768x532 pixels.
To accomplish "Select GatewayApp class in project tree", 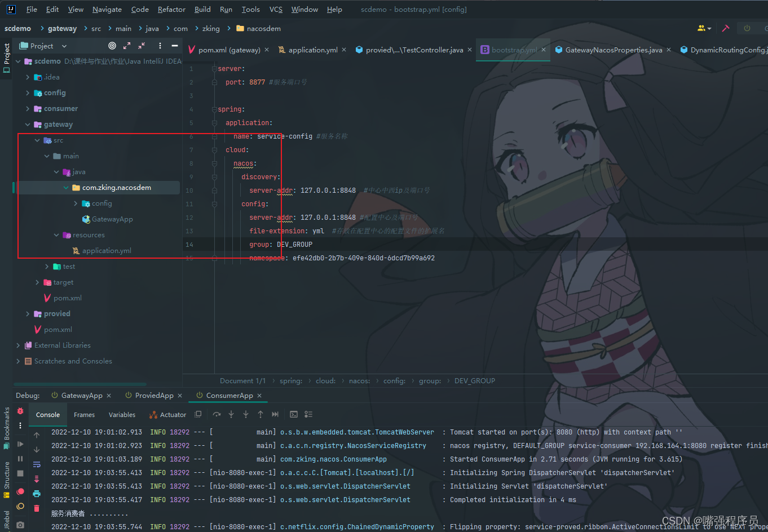I will click(x=112, y=219).
